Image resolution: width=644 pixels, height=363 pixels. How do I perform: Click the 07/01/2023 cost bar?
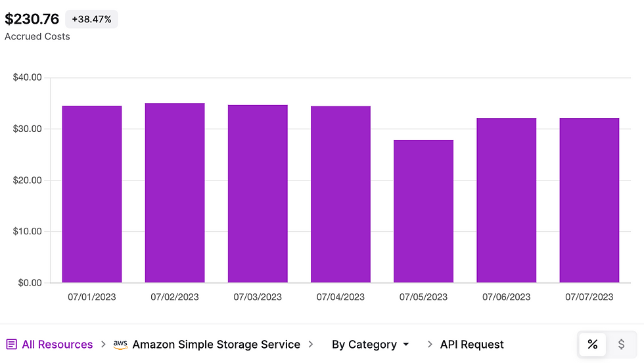click(92, 194)
